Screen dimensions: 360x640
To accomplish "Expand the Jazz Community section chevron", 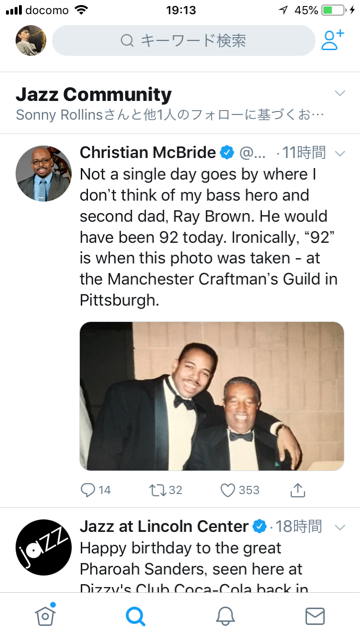I will tap(340, 93).
